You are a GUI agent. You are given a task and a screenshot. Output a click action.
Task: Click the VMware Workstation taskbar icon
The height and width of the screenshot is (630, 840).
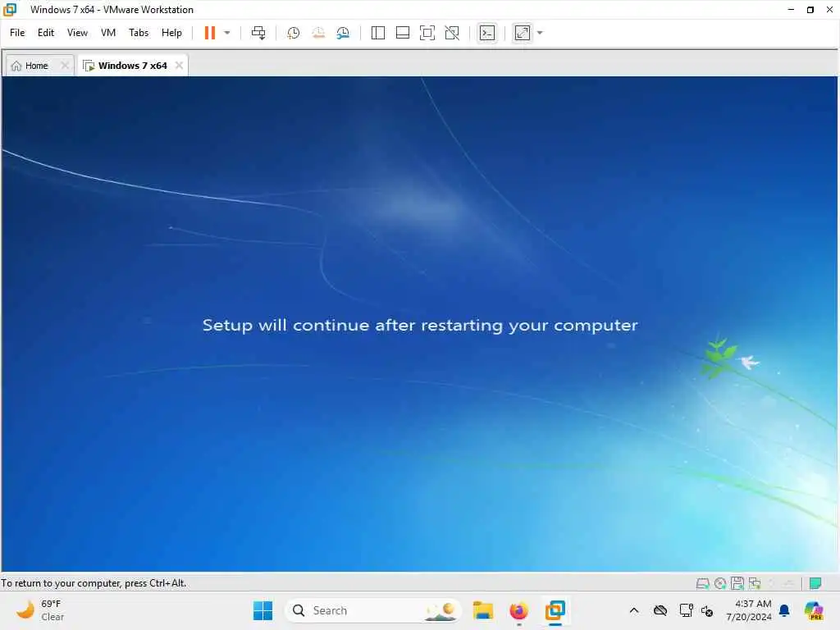coord(555,610)
